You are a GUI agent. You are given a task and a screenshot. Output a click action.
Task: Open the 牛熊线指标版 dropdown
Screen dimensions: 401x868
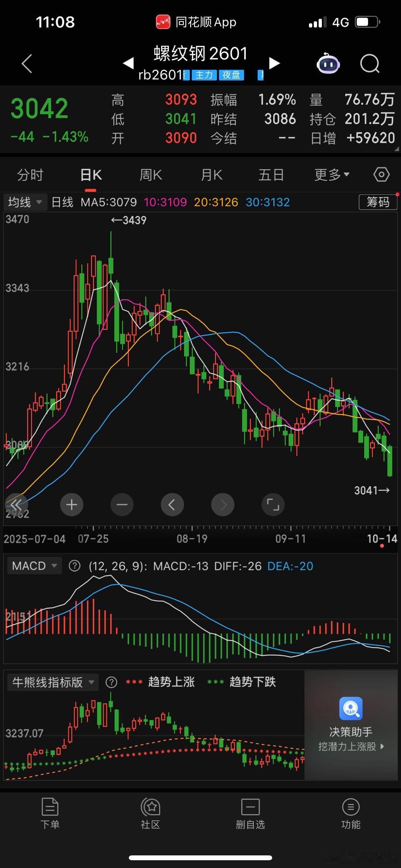click(x=53, y=682)
